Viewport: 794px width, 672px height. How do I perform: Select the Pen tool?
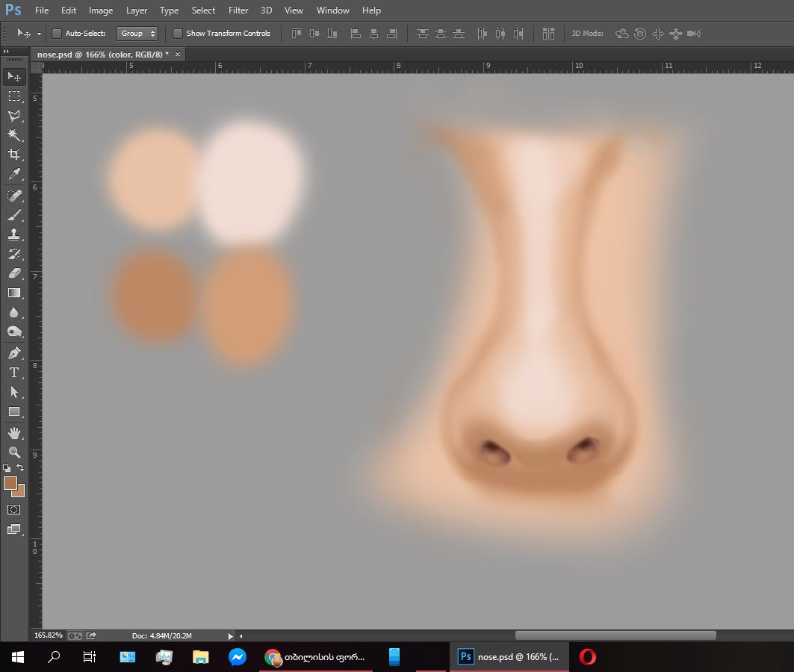tap(14, 352)
